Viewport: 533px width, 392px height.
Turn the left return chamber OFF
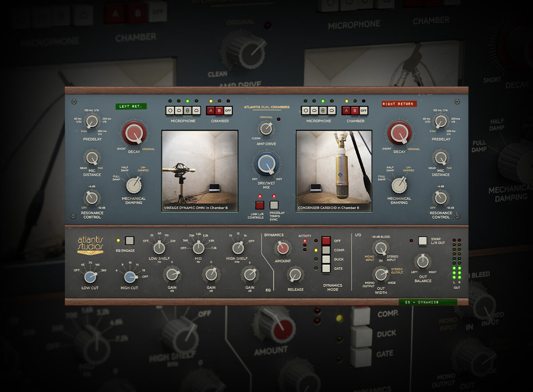coord(228,111)
